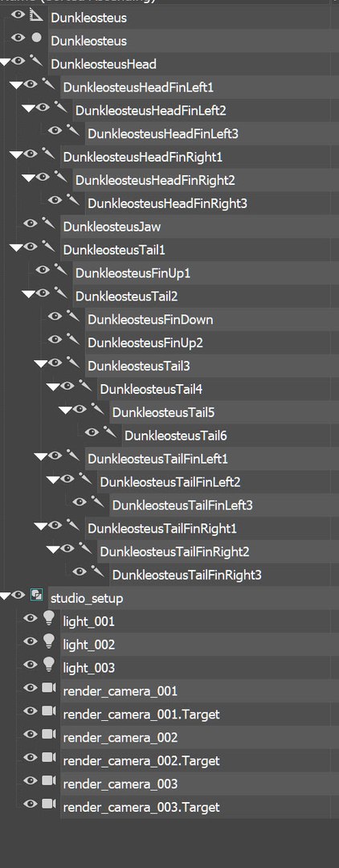Click the light bulb icon of light_001
Screen dimensions: 339x868
(x=49, y=619)
